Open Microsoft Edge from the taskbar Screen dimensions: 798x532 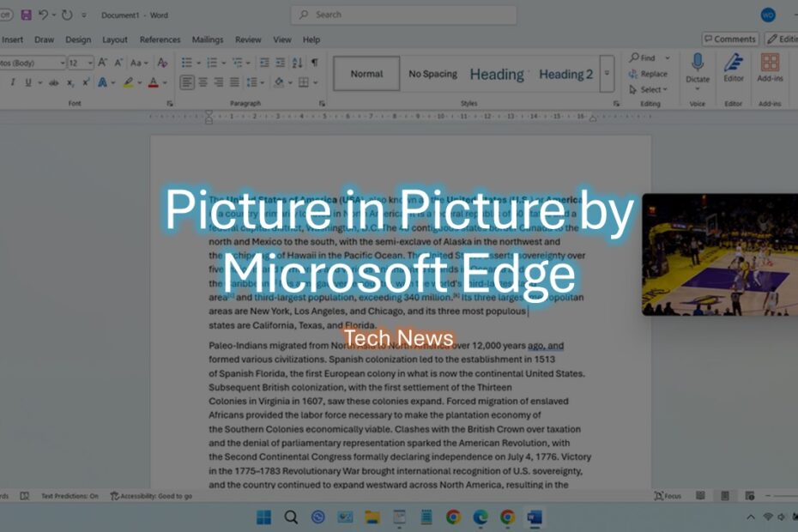point(480,517)
